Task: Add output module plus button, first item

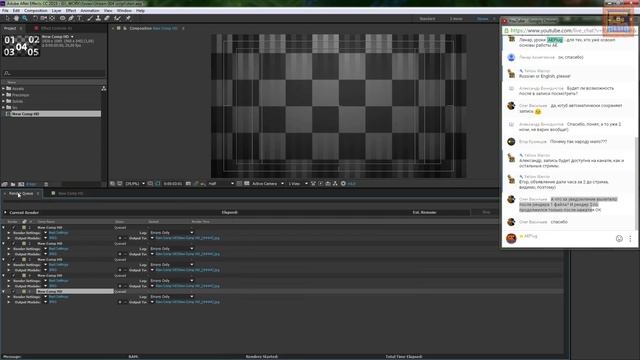Action: (x=120, y=238)
